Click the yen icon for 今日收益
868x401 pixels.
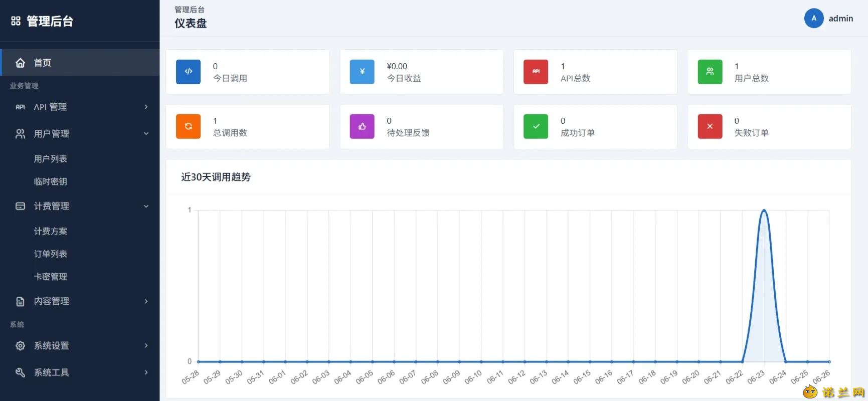[362, 72]
